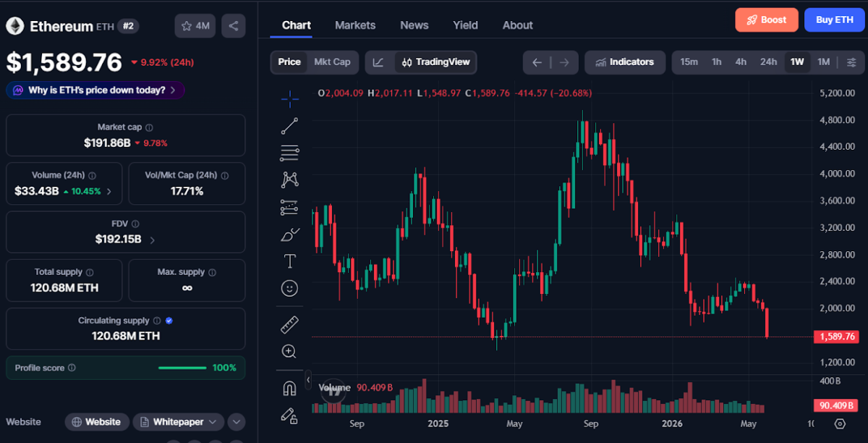Click info icon beside FDV
Viewport: 868px width, 443px height.
pyautogui.click(x=135, y=224)
